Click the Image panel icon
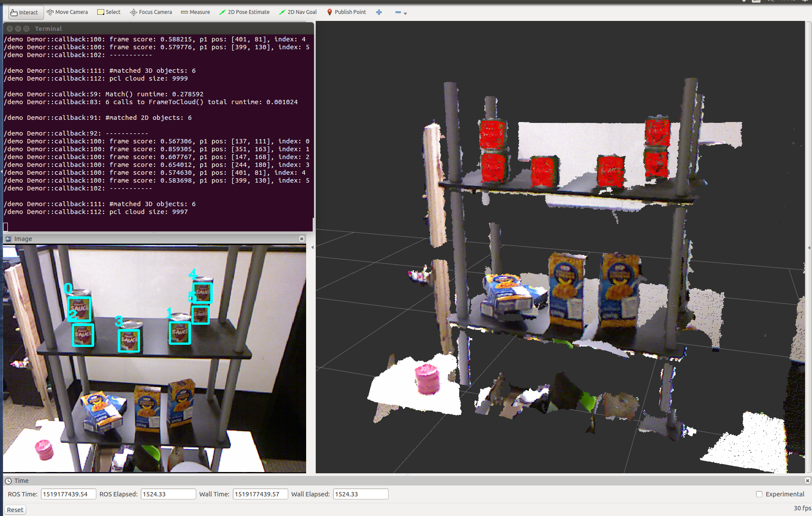Viewport: 812px width, 516px height. click(x=8, y=239)
